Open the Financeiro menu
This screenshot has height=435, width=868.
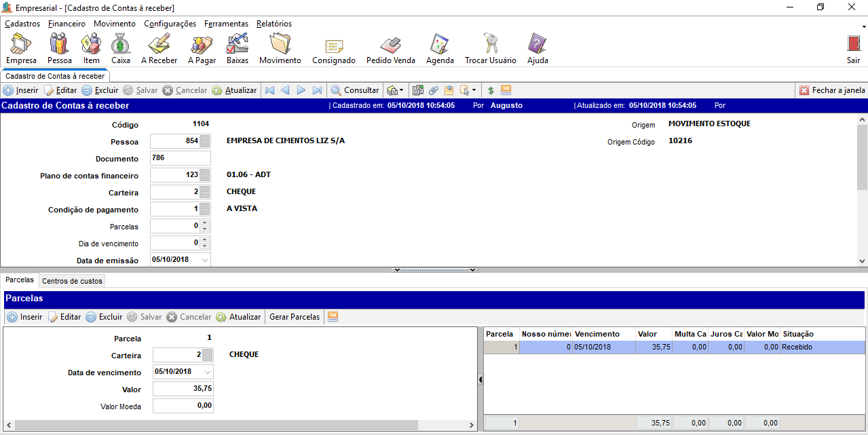(67, 24)
